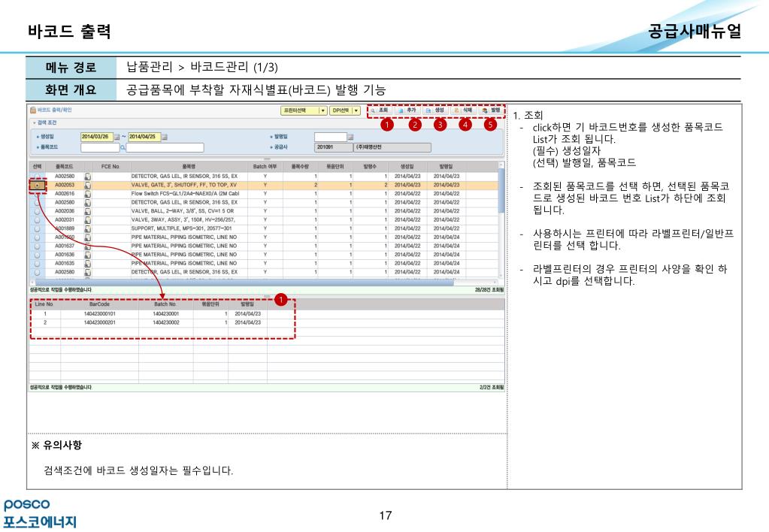Sort by the 품목수량 column header
This screenshot has width=769, height=532.
click(300, 167)
